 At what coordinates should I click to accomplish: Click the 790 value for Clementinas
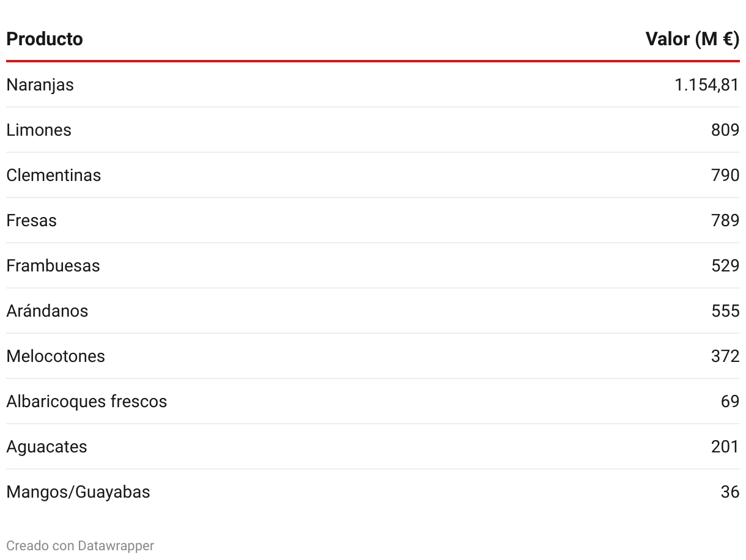coord(725,175)
